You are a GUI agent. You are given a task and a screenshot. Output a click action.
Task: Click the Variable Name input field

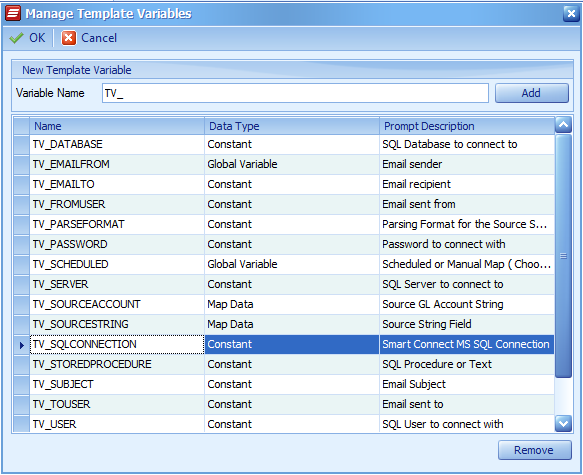click(x=295, y=93)
